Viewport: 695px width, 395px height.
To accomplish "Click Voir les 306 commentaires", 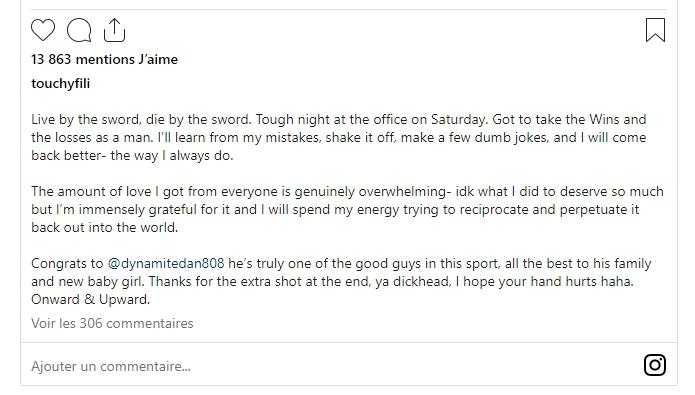I will coord(112,323).
